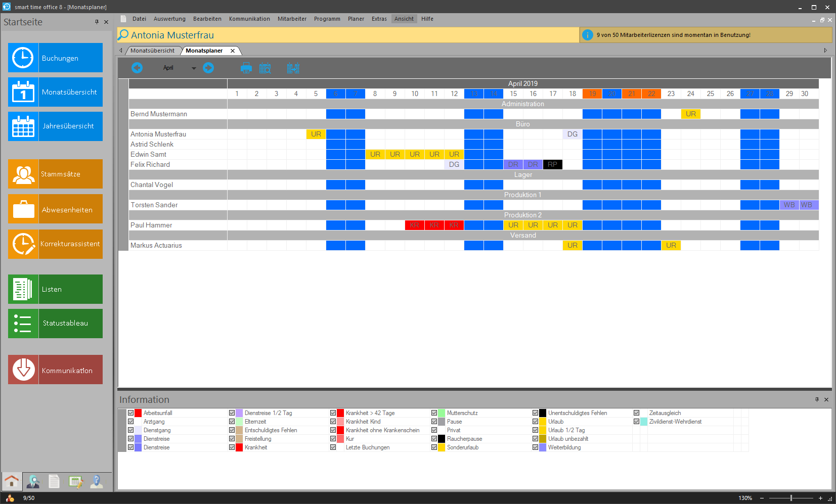Click the home icon in the bottom sidebar
The width and height of the screenshot is (836, 504).
point(12,482)
